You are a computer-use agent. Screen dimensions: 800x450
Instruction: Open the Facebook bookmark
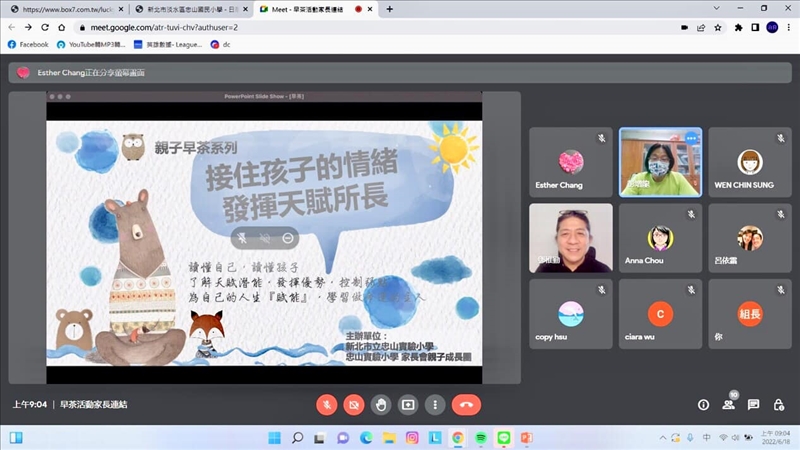[x=28, y=44]
